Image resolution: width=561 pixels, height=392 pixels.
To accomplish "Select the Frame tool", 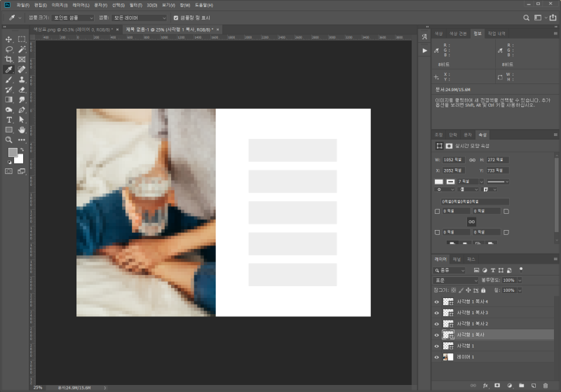I will [22, 60].
